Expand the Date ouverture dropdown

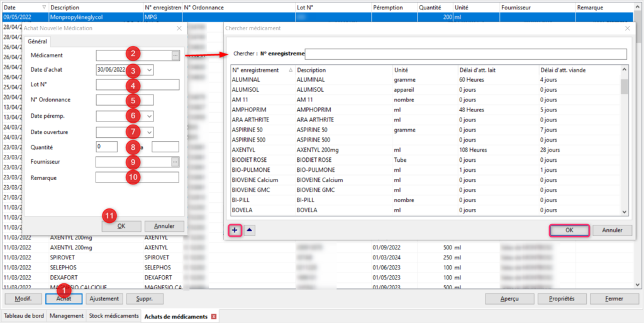point(149,132)
